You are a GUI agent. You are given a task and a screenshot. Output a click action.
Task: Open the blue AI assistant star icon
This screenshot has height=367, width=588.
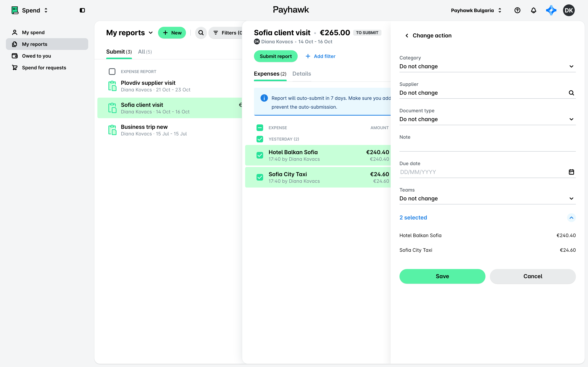tap(551, 10)
